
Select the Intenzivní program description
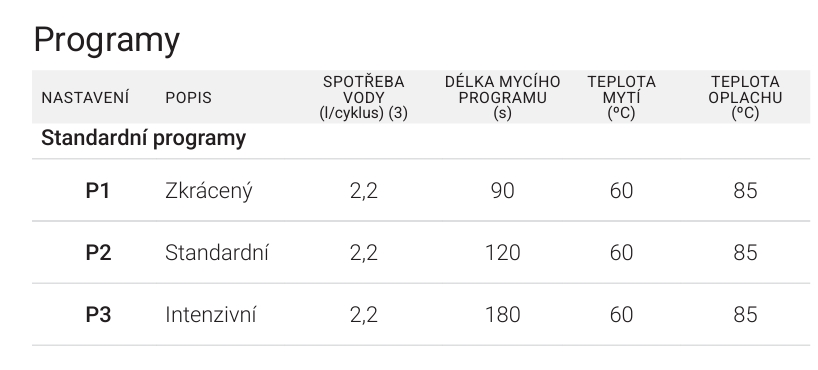coord(211,315)
